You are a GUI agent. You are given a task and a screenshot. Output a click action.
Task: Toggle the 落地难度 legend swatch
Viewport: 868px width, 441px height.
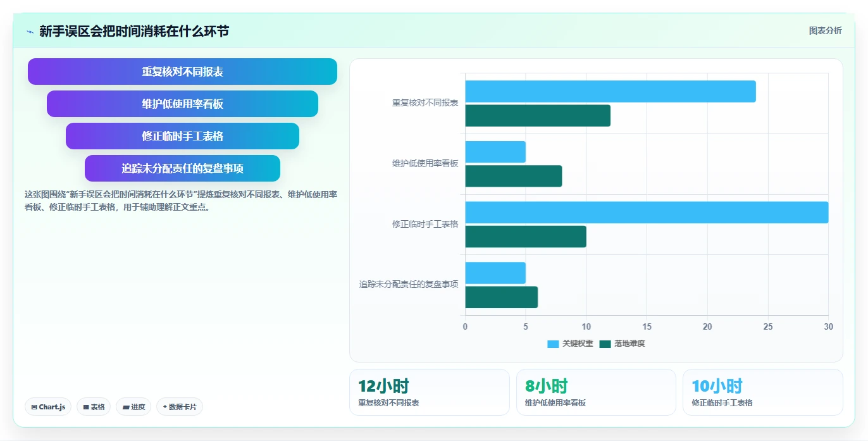[x=605, y=344]
